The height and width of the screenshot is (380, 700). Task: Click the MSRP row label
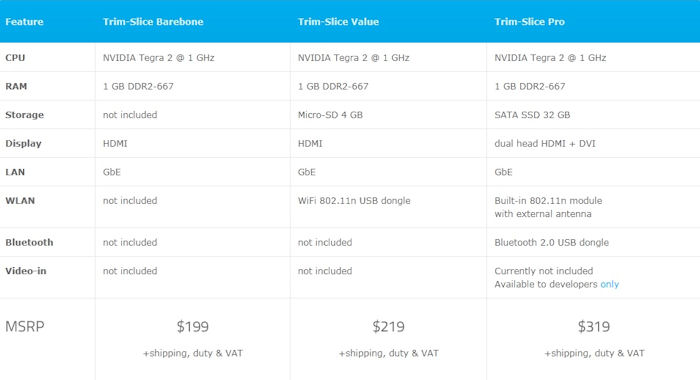[x=25, y=326]
